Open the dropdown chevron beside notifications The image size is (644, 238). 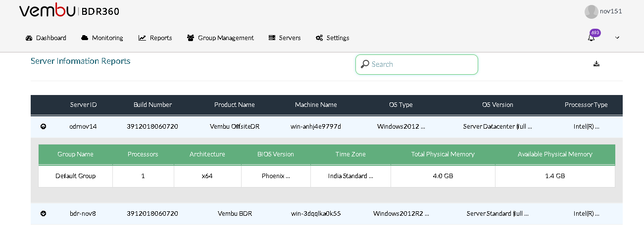click(617, 38)
